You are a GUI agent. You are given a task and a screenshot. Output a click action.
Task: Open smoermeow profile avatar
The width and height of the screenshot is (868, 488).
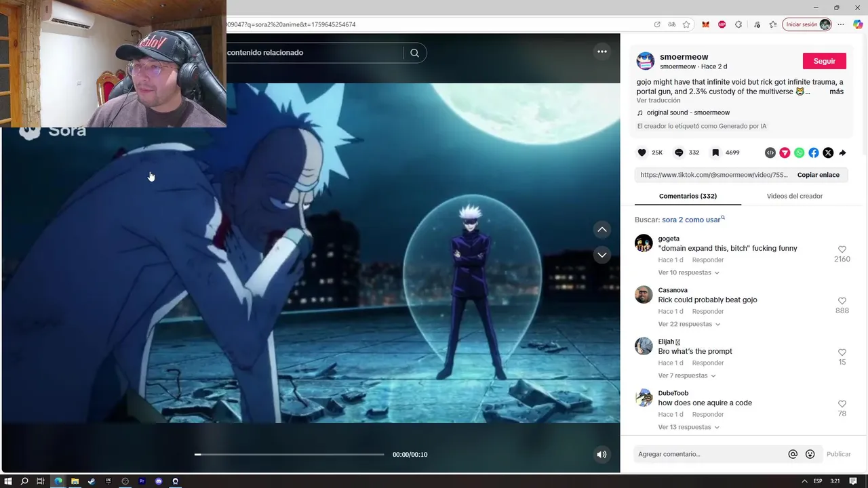(645, 61)
